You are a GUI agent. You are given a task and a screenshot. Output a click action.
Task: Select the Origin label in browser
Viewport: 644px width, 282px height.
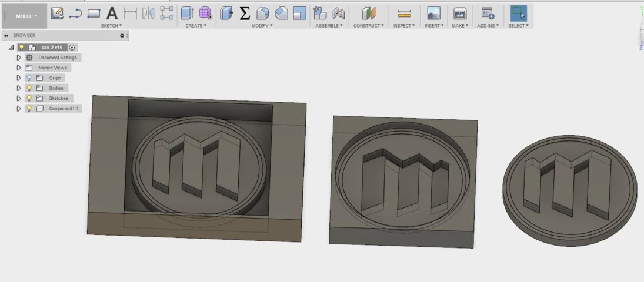click(x=55, y=78)
